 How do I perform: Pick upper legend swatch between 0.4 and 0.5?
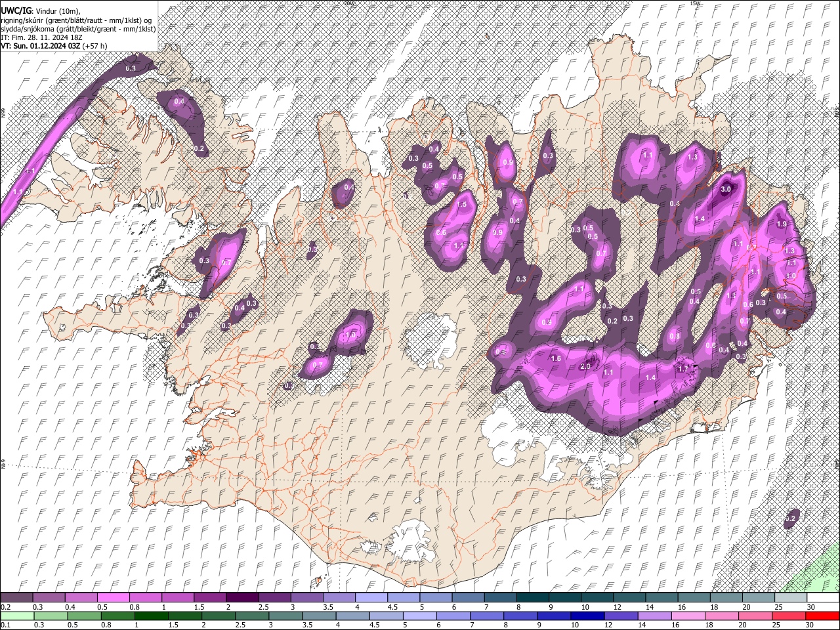(x=81, y=597)
